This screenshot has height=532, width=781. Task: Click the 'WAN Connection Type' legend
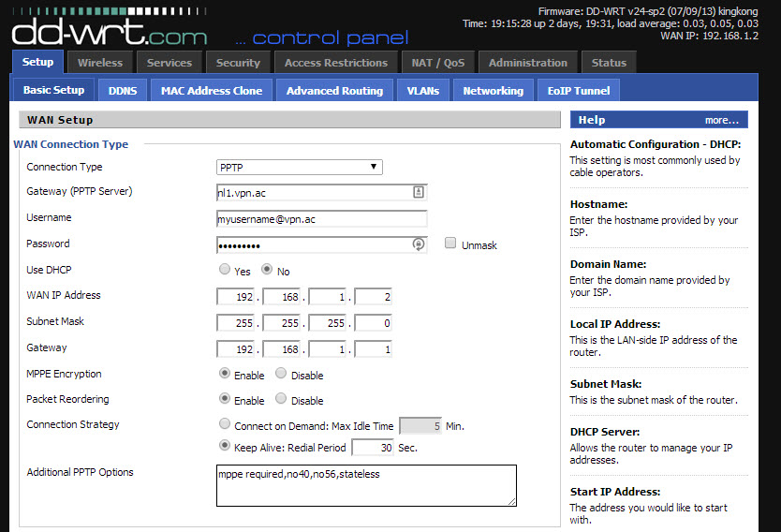click(x=71, y=144)
